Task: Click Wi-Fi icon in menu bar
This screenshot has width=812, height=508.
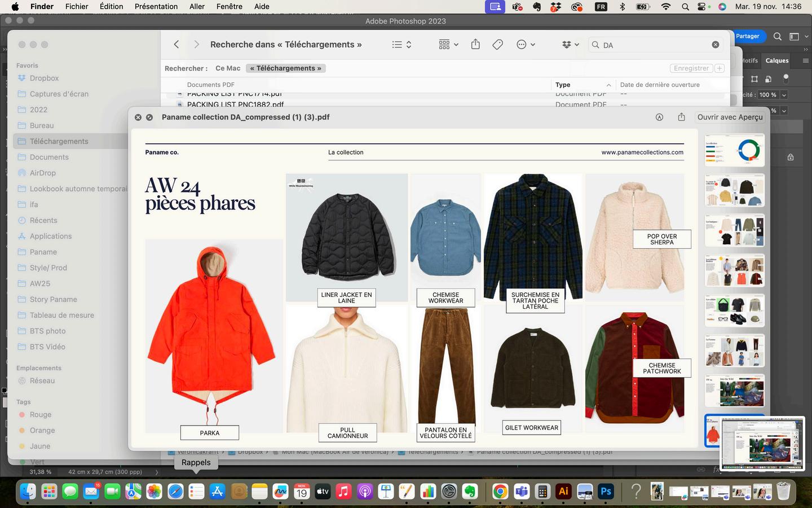Action: [x=666, y=7]
